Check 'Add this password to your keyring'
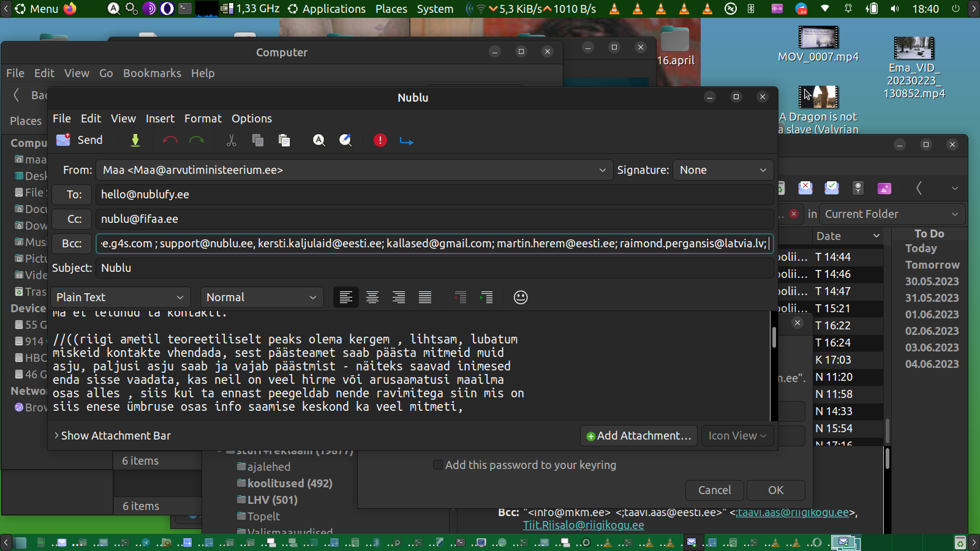 tap(438, 465)
